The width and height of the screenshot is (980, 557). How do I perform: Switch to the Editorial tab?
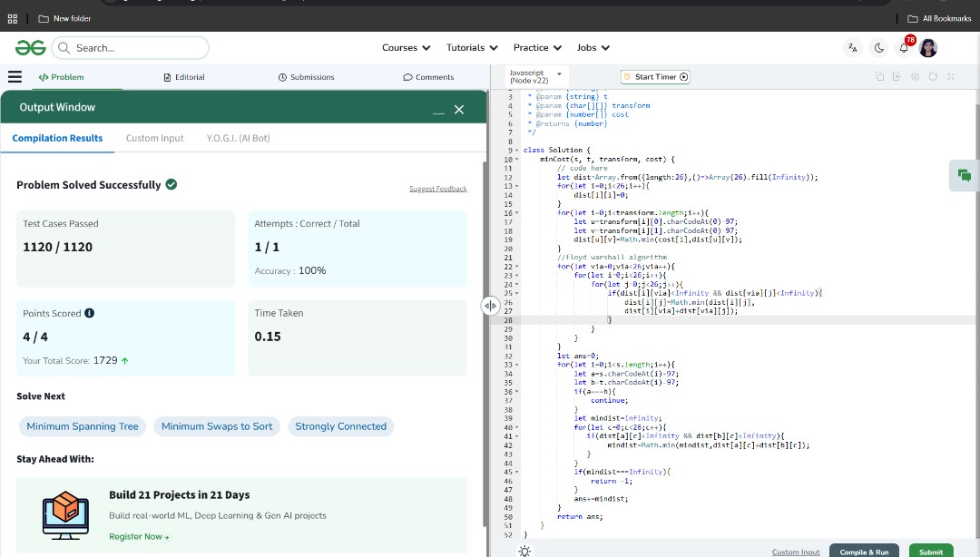[x=184, y=77]
